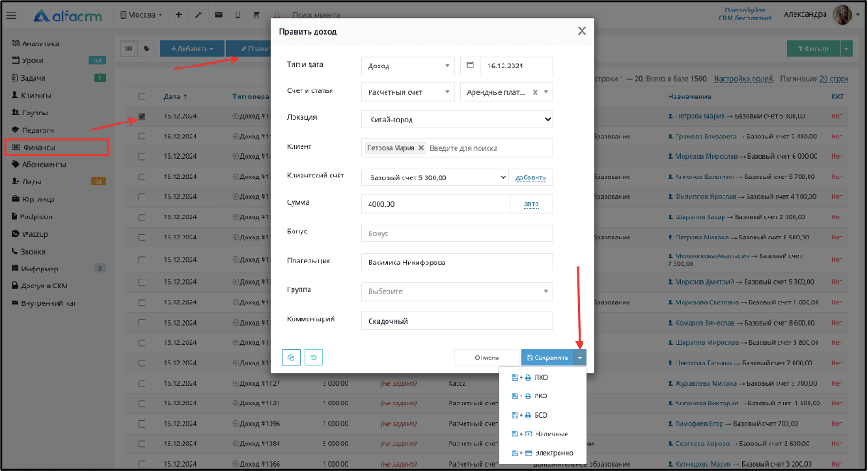The image size is (868, 471).
Task: Open the Китай-город location dropdown
Action: [x=457, y=119]
